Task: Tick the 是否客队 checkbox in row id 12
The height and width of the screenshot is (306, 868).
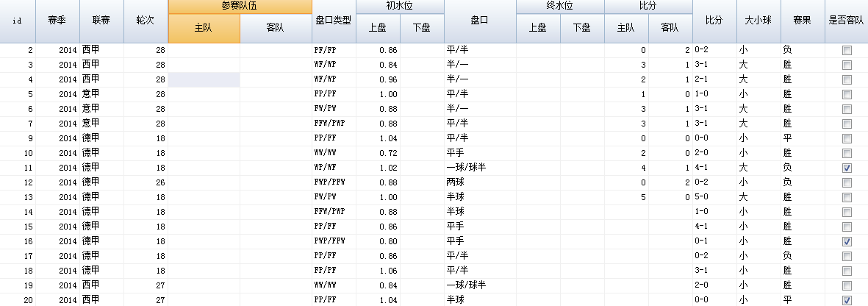Action: click(x=847, y=183)
